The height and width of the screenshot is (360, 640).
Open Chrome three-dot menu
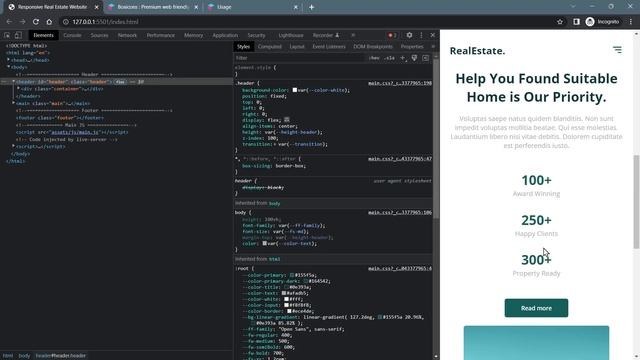point(631,22)
